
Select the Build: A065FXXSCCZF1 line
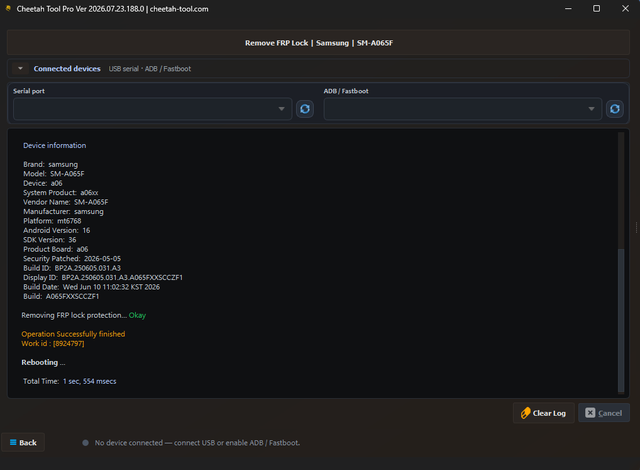[x=61, y=296]
